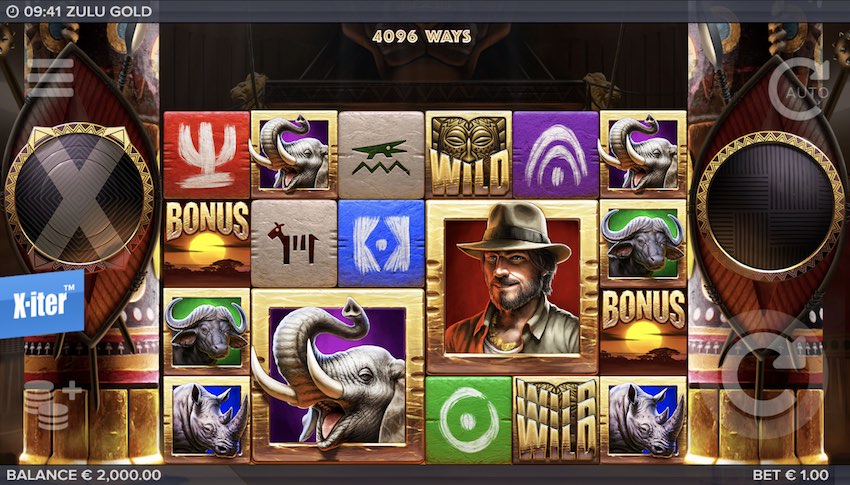Open the X-iter feature menu
The image size is (850, 485).
pyautogui.click(x=42, y=303)
